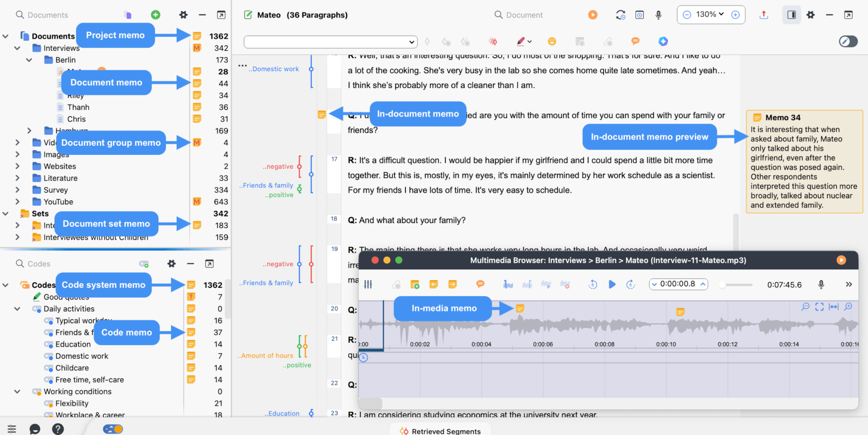
Task: Insert a comment with the speech bubble icon
Action: [x=635, y=42]
